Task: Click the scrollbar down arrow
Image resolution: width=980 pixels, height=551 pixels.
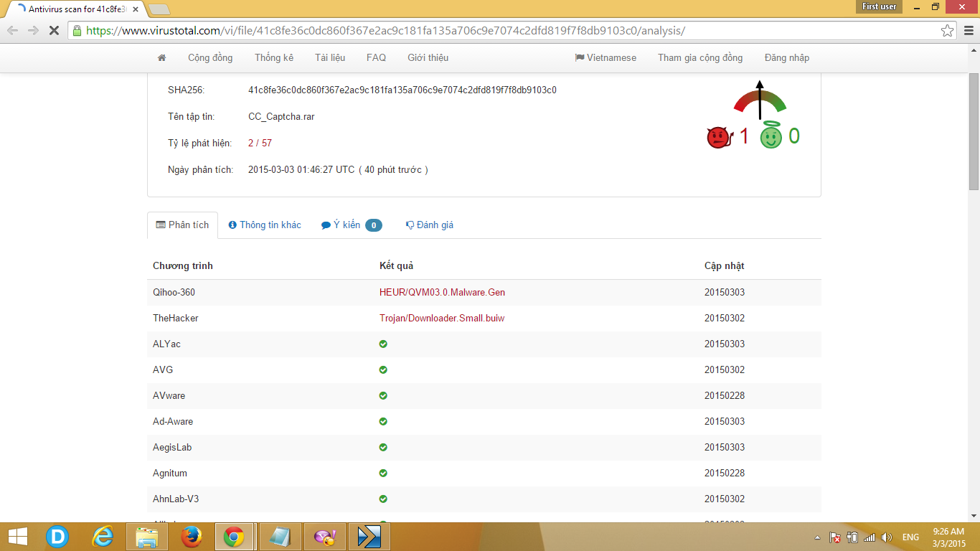Action: 974,515
